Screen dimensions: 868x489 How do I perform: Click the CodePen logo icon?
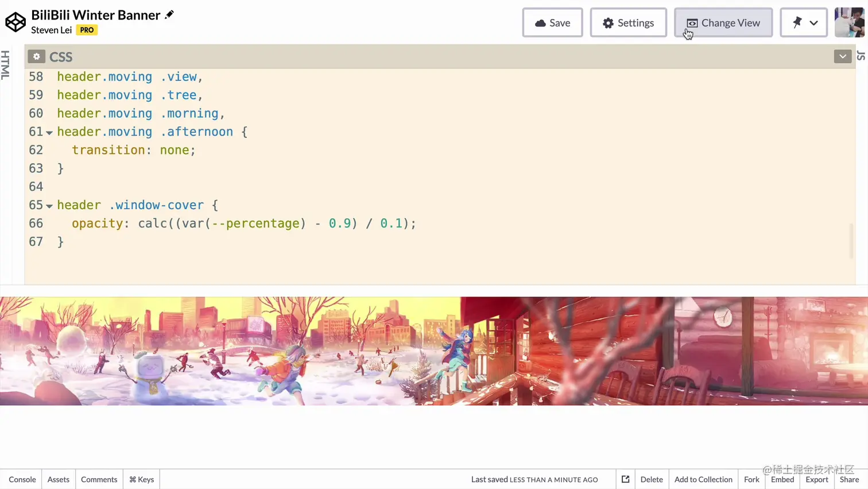point(15,22)
